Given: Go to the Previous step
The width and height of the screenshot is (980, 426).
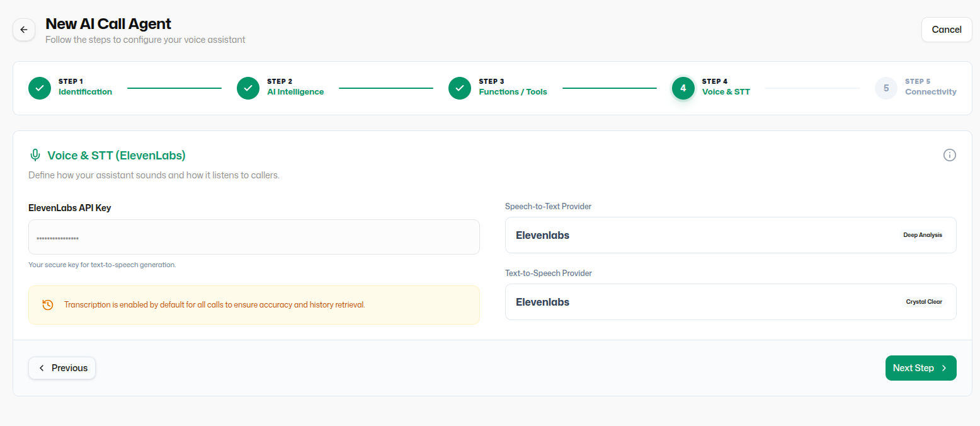Looking at the screenshot, I should (x=62, y=368).
